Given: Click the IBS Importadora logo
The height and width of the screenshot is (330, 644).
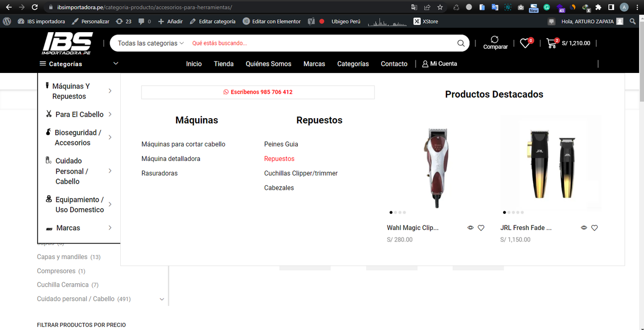Looking at the screenshot, I should [67, 43].
